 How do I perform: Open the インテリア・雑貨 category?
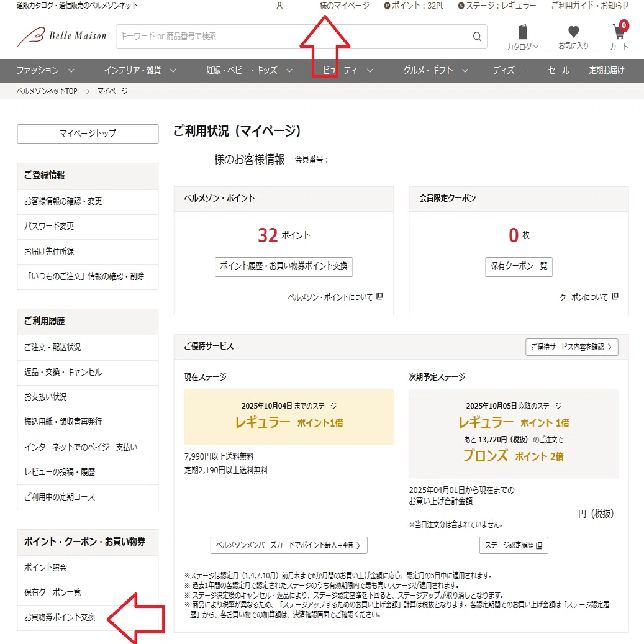(x=132, y=70)
